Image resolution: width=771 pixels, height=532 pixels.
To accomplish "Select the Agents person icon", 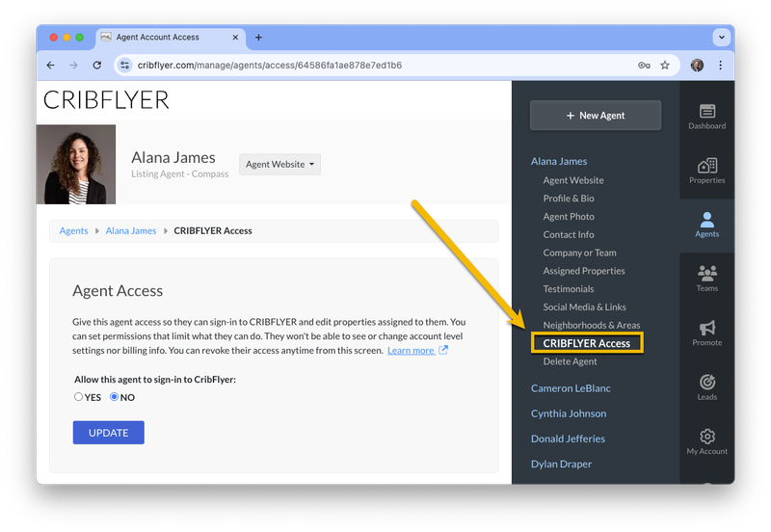I will click(706, 220).
